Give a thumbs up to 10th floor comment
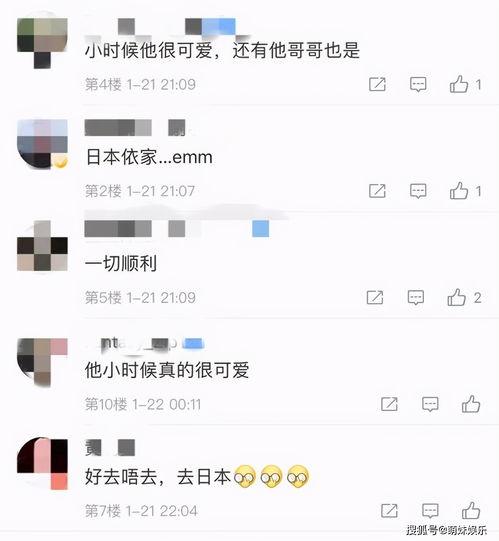Viewport: 499px width, 541px height. (x=471, y=404)
